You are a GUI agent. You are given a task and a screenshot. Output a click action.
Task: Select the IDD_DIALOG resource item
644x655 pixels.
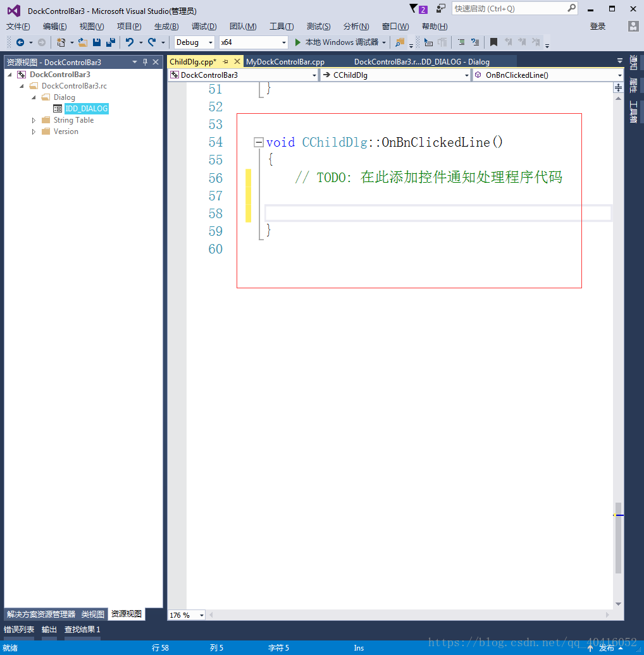[x=87, y=109]
